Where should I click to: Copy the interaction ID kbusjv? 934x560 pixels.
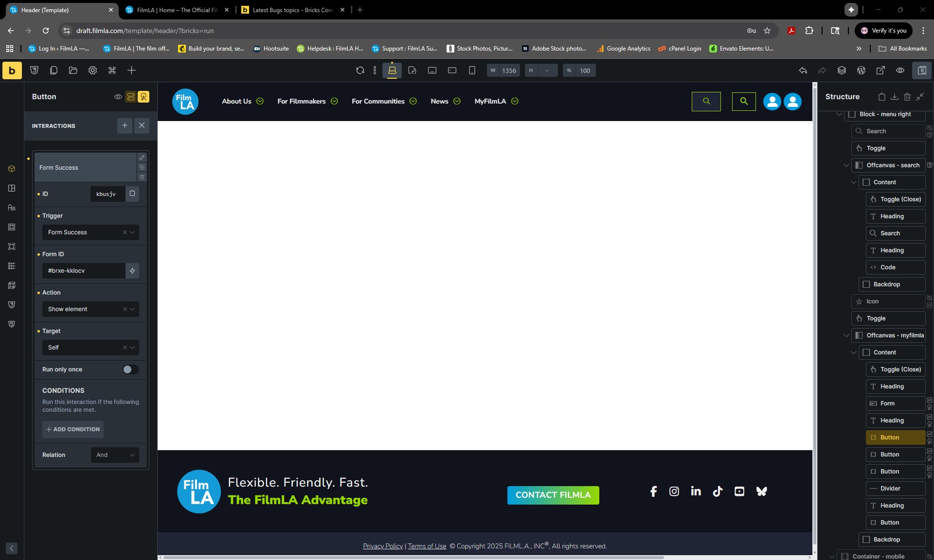(x=132, y=193)
